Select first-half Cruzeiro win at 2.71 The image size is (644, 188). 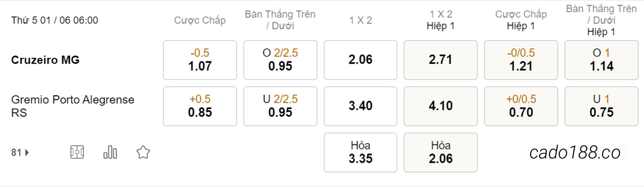[441, 60]
